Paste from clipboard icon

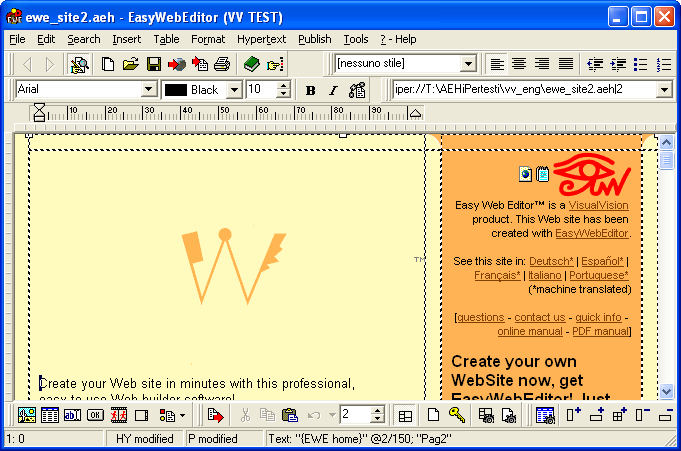[x=290, y=415]
